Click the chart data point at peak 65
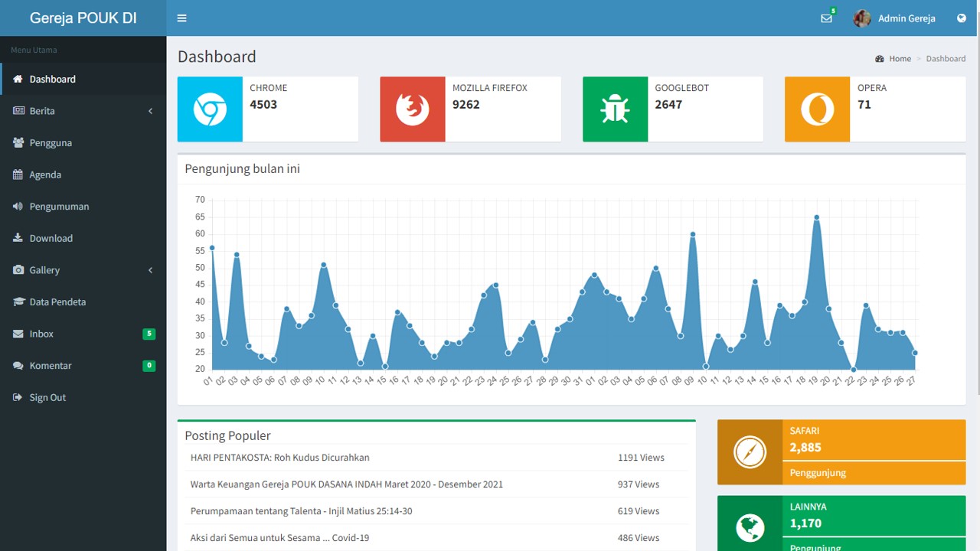 pyautogui.click(x=817, y=217)
